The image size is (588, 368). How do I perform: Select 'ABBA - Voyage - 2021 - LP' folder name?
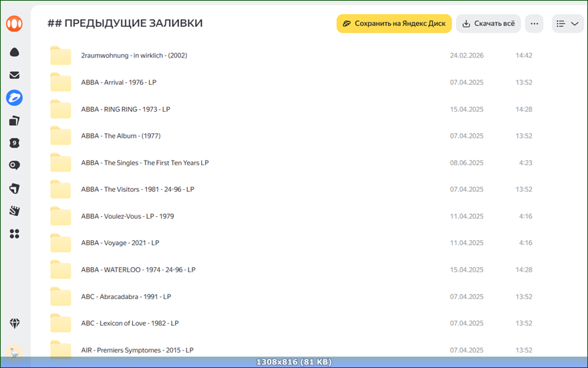[x=120, y=243]
